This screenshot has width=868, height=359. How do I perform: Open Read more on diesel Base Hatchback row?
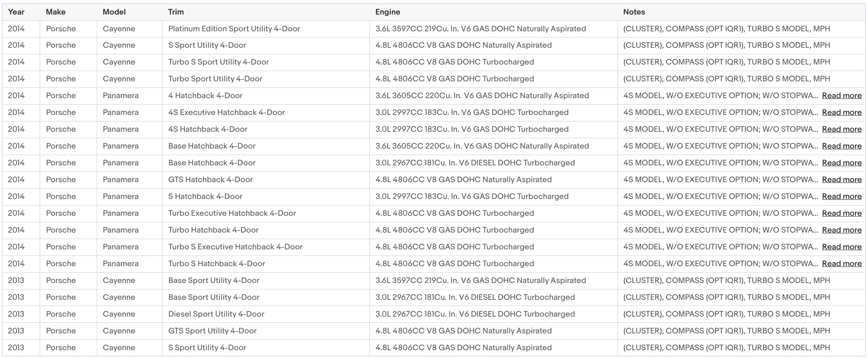coord(842,163)
